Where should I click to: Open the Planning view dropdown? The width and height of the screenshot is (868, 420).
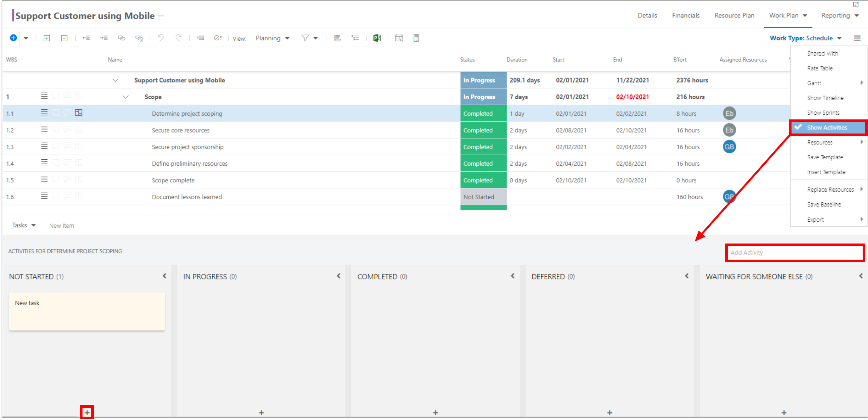[272, 38]
